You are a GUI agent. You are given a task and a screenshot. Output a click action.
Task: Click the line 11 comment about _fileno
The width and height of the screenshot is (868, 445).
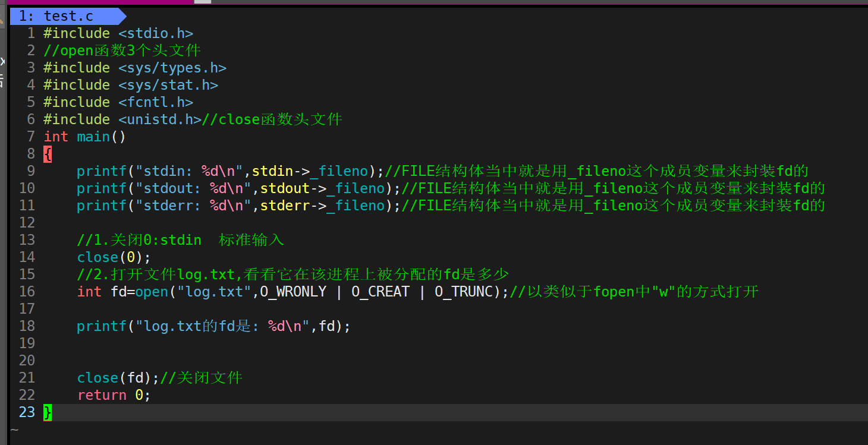tap(614, 206)
